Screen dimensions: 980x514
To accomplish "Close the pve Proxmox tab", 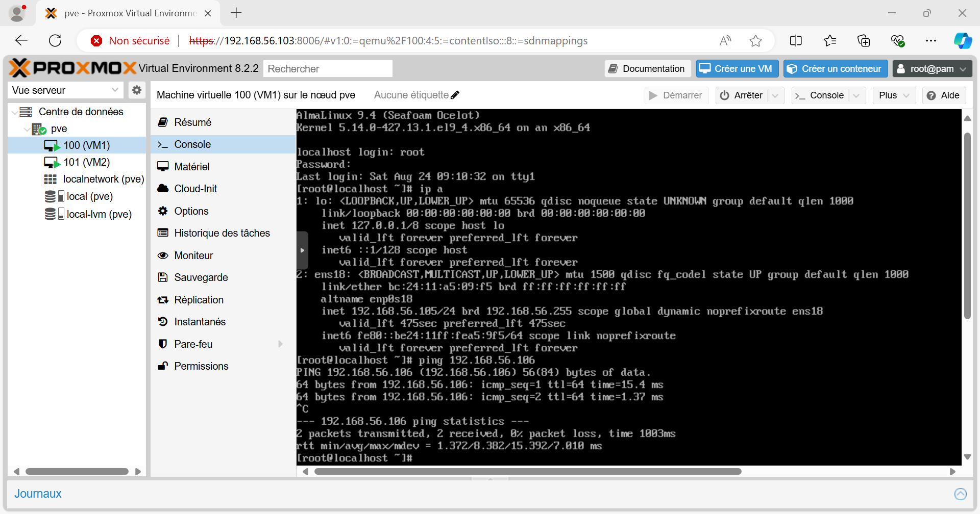I will coord(208,13).
